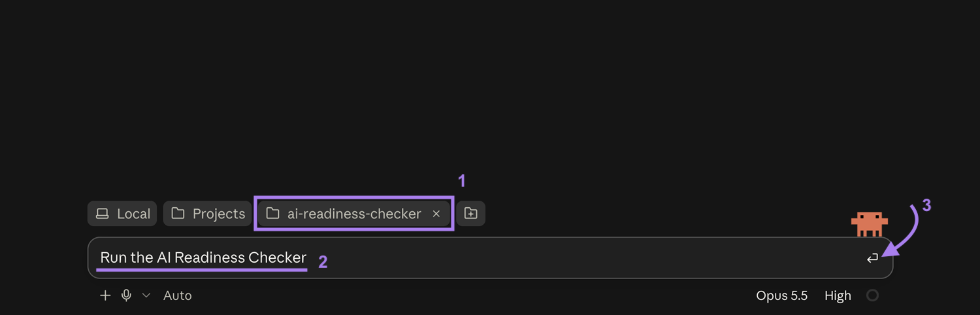
Task: Click the purple number 3 annotation label
Action: (926, 206)
